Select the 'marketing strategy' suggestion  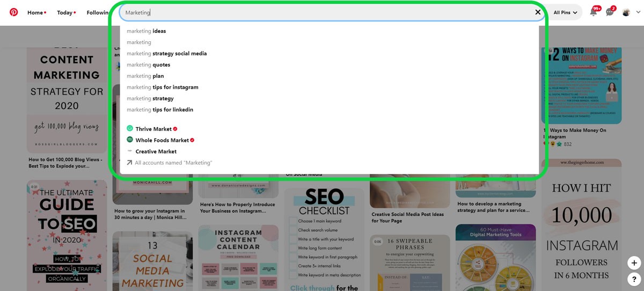click(150, 99)
